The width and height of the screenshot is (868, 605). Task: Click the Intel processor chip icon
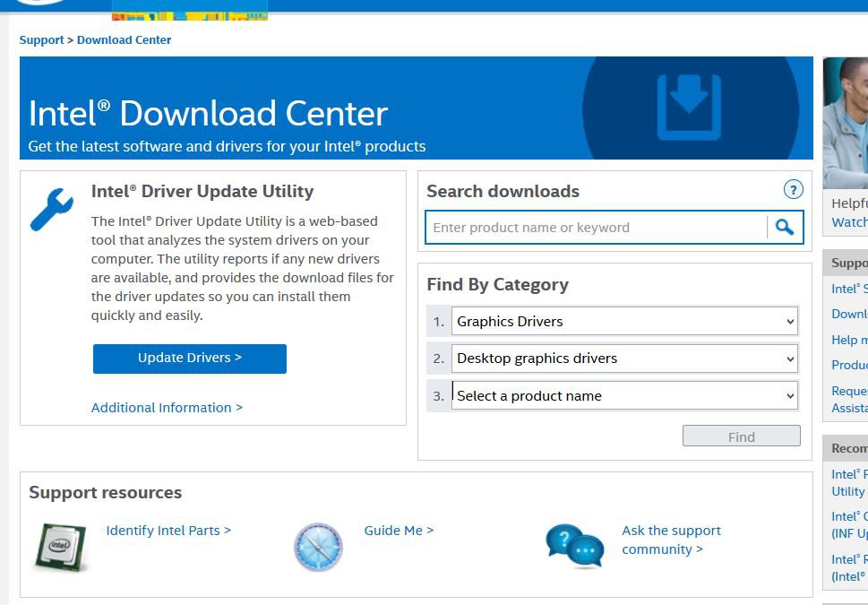(x=60, y=546)
